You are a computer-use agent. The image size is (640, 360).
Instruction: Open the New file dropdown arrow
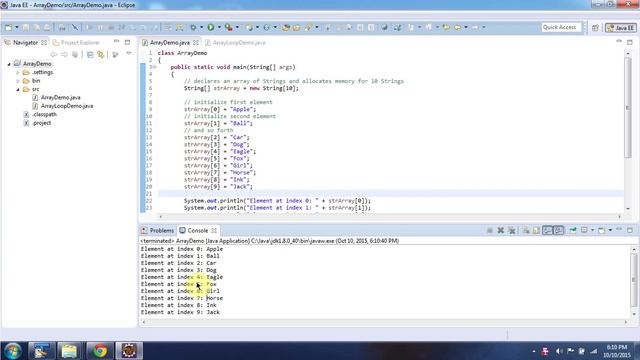[17, 27]
